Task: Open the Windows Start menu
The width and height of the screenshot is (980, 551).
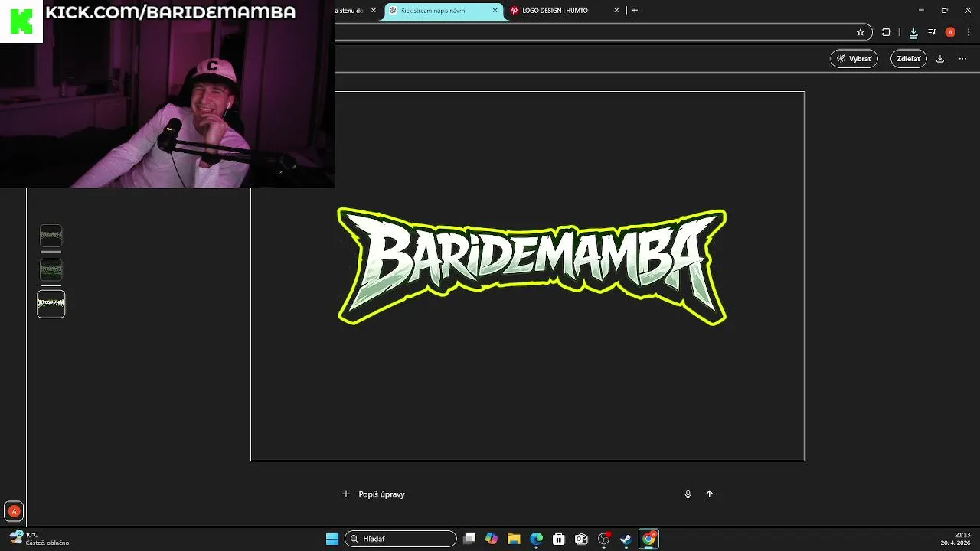Action: pyautogui.click(x=332, y=539)
